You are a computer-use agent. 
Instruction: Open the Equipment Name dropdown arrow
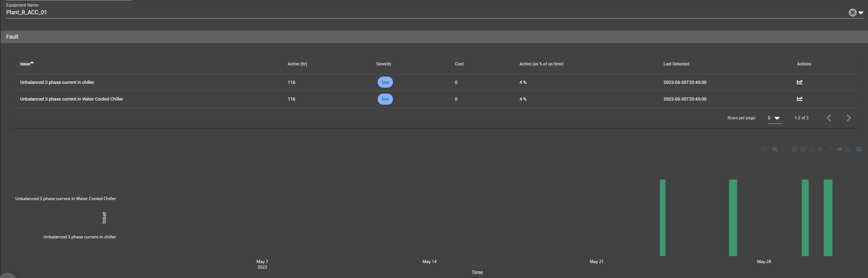pos(861,13)
